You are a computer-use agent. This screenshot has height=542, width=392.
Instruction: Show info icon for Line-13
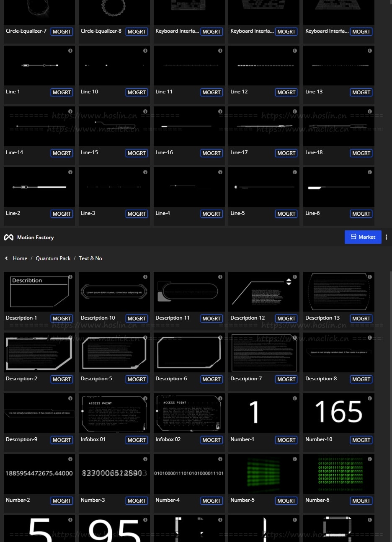(370, 51)
